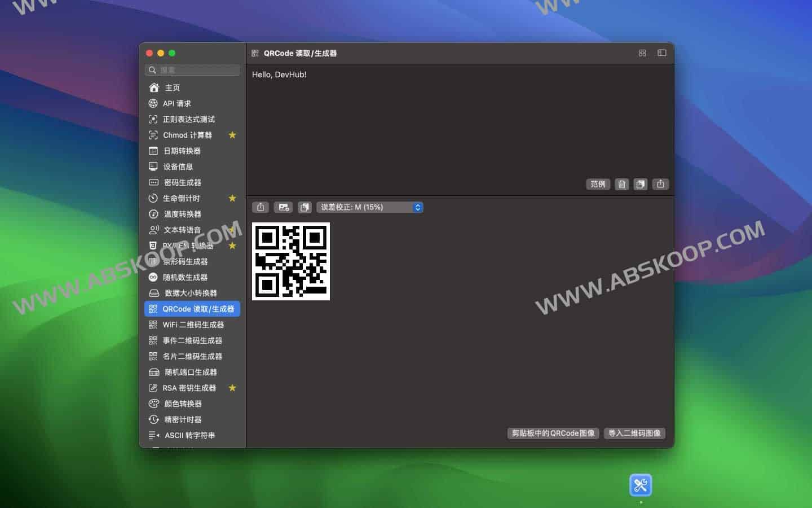Click the save as picture icon in QR toolbar
The width and height of the screenshot is (812, 508).
click(x=283, y=207)
